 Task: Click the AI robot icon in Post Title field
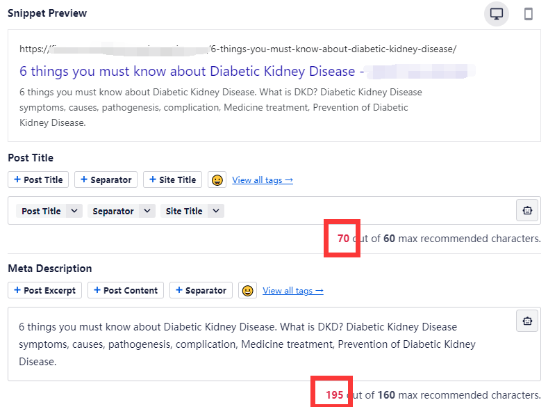(x=527, y=211)
